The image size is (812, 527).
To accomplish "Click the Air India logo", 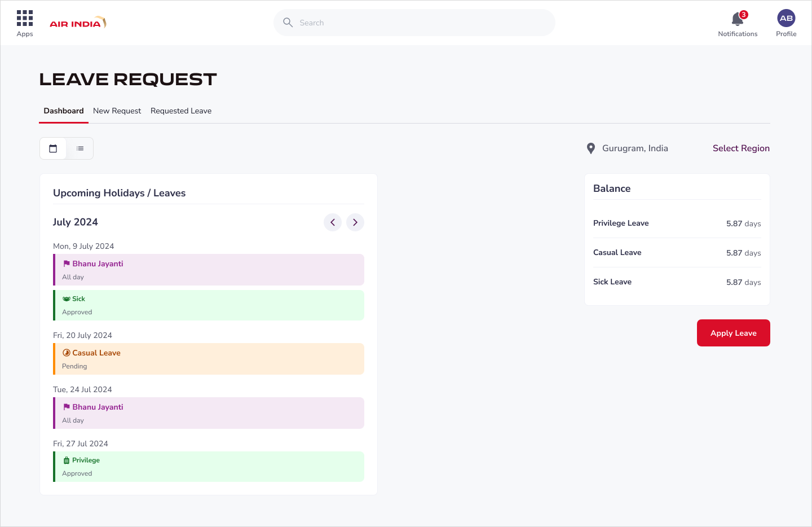I will tap(78, 23).
